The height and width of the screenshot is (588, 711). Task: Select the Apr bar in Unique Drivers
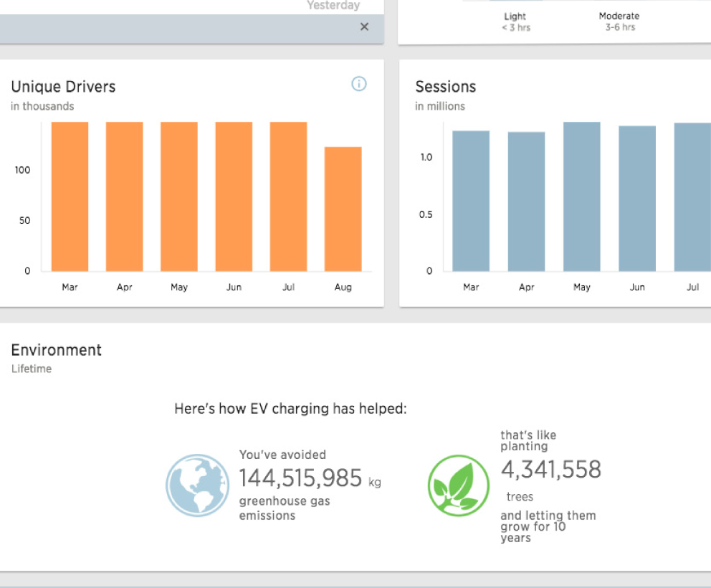125,197
